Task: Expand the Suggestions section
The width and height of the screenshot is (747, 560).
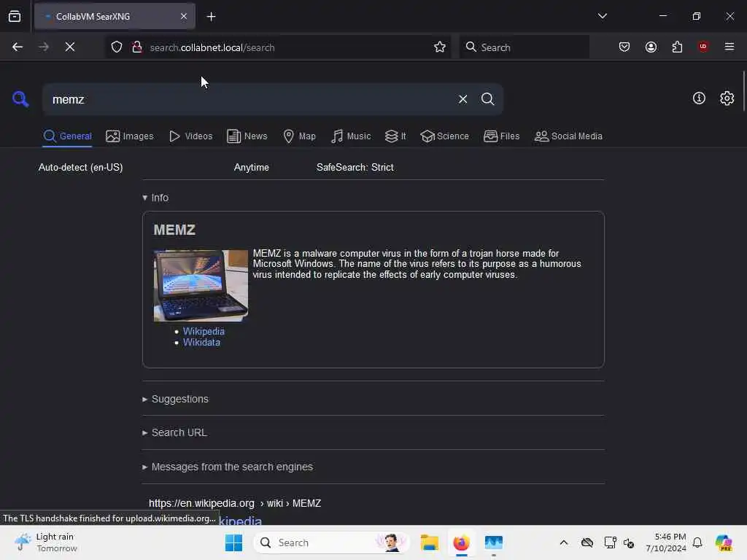Action: (175, 399)
